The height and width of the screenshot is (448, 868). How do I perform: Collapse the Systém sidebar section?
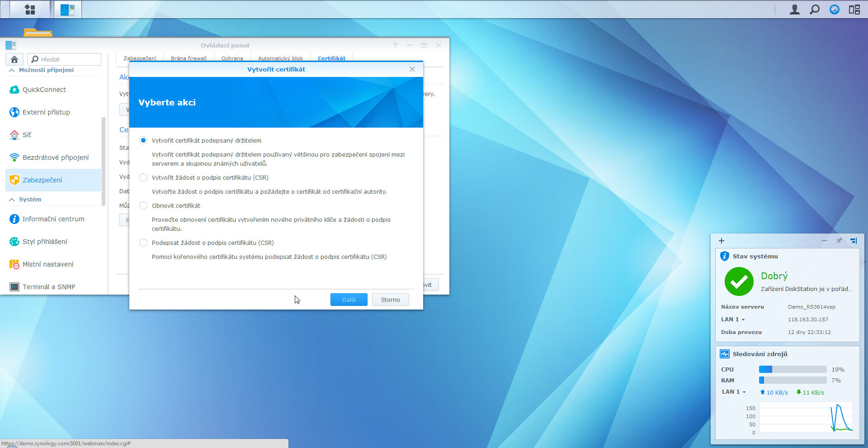(12, 200)
